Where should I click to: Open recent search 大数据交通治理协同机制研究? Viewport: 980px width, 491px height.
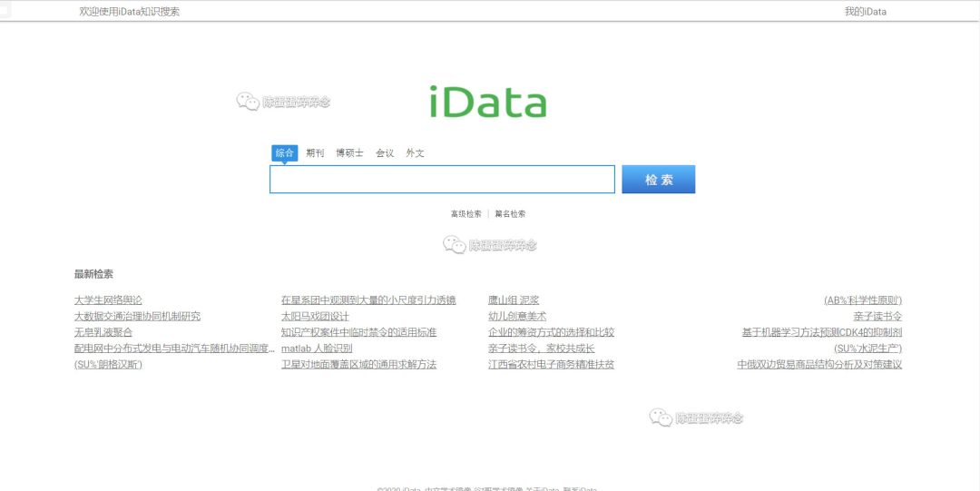coord(138,317)
